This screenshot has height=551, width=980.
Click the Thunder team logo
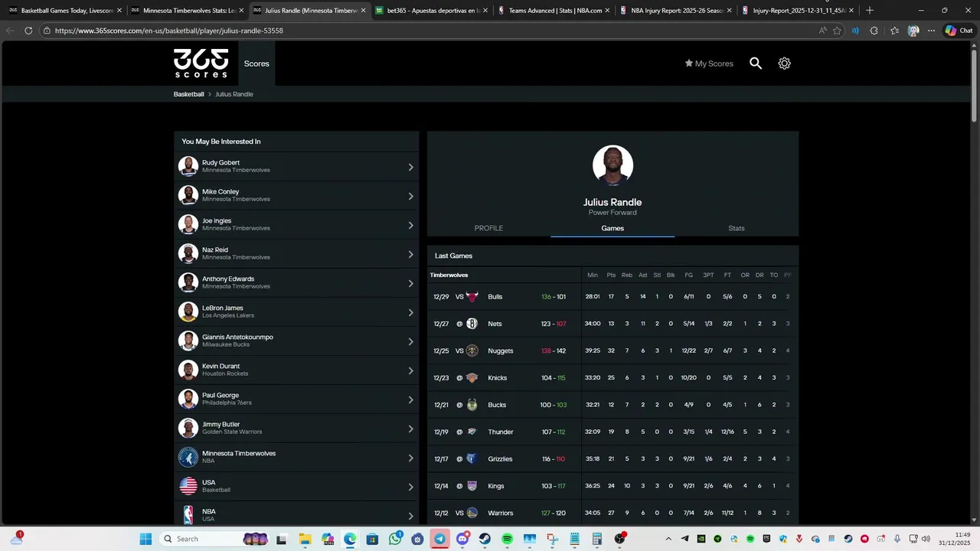coord(472,432)
